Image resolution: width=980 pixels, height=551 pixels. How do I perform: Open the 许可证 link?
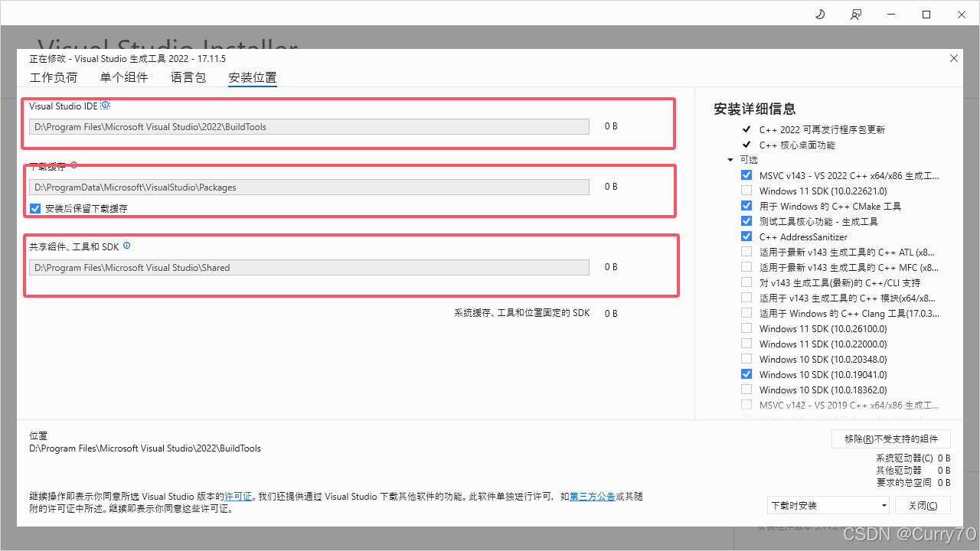point(238,497)
